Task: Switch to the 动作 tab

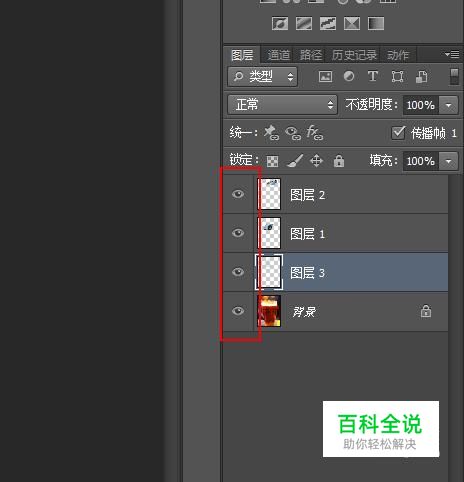Action: point(398,55)
